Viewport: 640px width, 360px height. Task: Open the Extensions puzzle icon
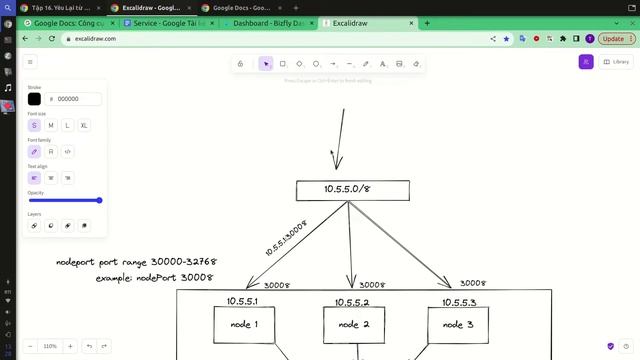pyautogui.click(x=563, y=39)
